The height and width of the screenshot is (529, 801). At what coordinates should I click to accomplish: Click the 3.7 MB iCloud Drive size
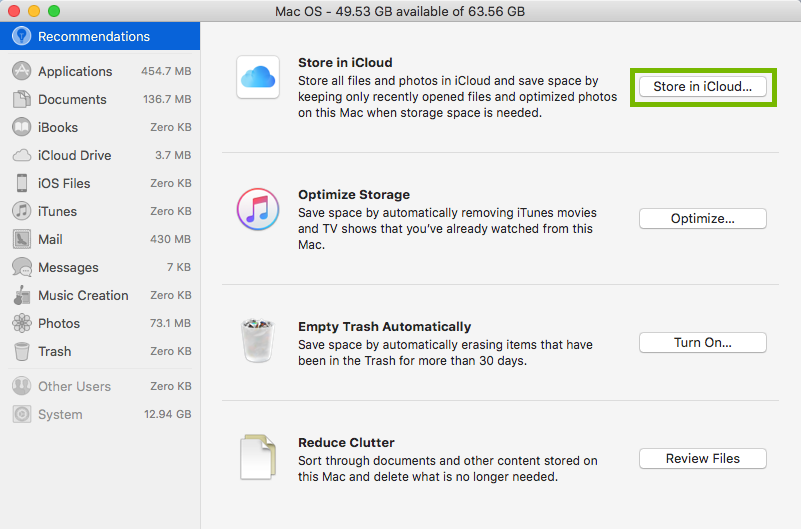tap(173, 155)
